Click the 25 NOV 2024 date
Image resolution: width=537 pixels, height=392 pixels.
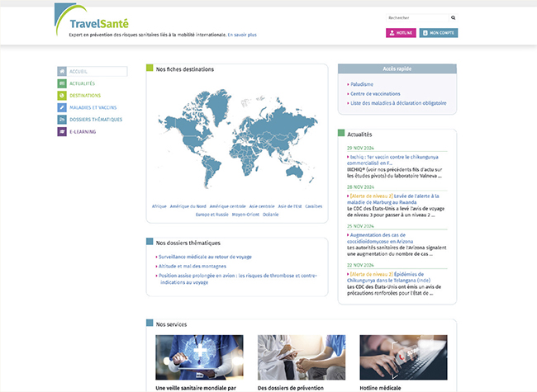[360, 226]
